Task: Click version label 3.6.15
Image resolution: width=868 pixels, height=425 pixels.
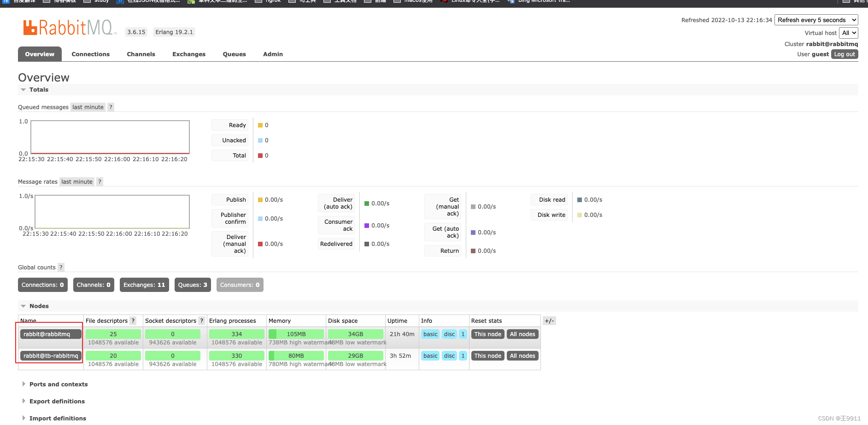Action: (136, 32)
